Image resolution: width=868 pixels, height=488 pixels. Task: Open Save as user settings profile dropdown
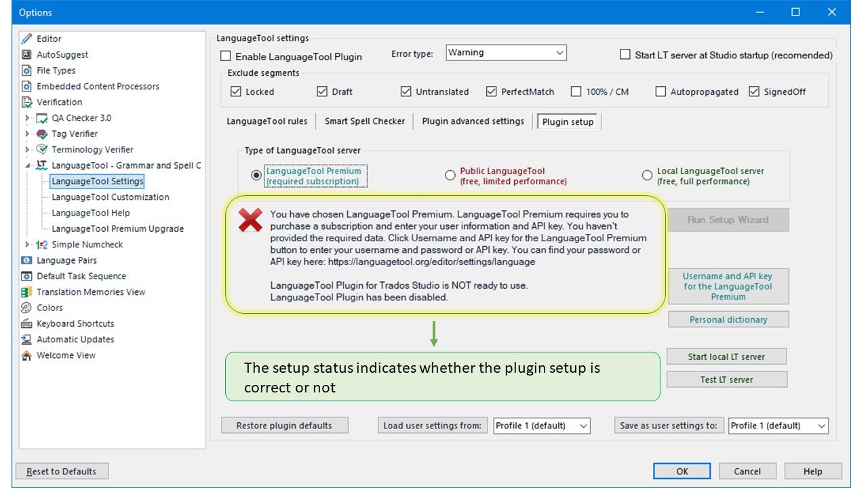pos(778,426)
